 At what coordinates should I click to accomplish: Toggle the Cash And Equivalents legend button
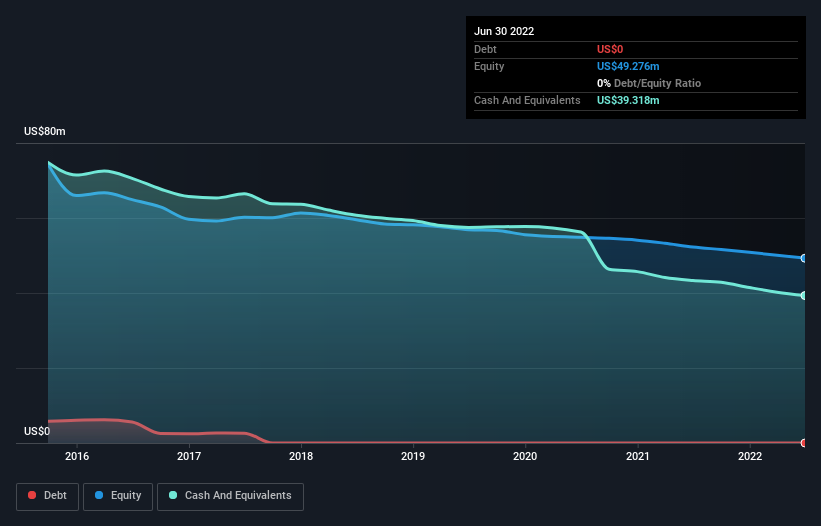(x=230, y=496)
